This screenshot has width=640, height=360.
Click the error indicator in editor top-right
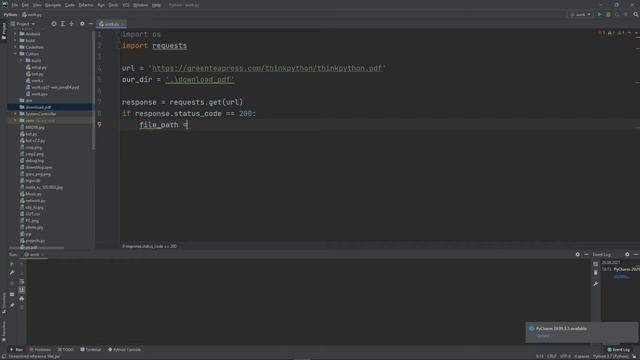click(x=601, y=33)
